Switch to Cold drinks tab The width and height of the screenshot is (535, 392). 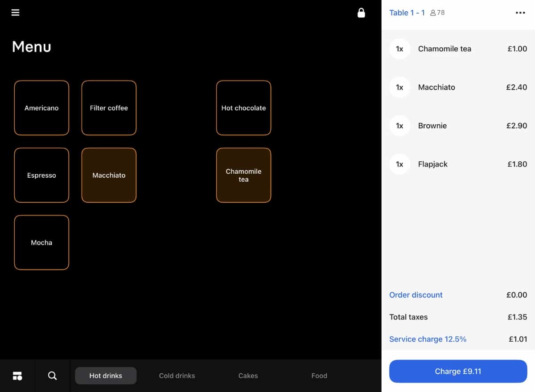tap(177, 376)
